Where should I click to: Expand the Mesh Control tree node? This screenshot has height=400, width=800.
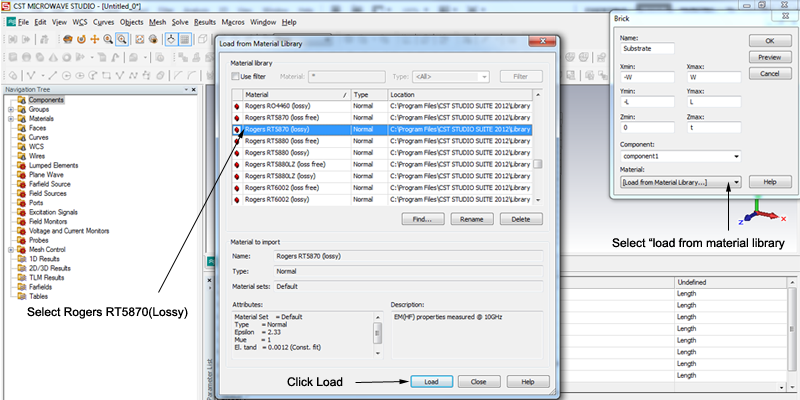pos(11,249)
